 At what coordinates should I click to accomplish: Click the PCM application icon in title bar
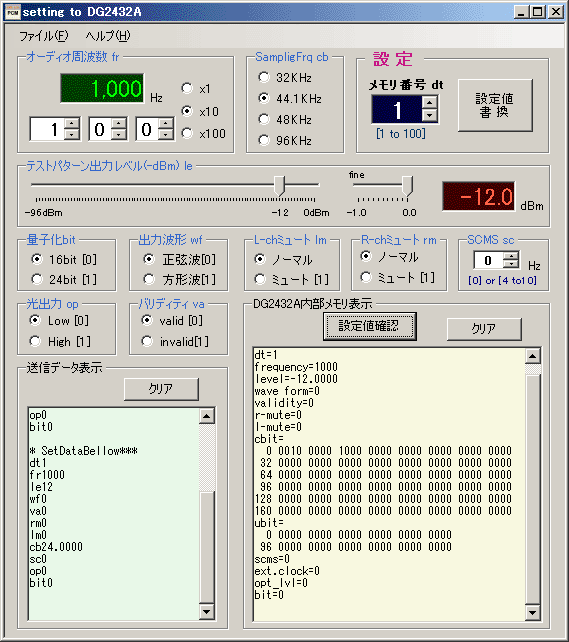(x=13, y=12)
